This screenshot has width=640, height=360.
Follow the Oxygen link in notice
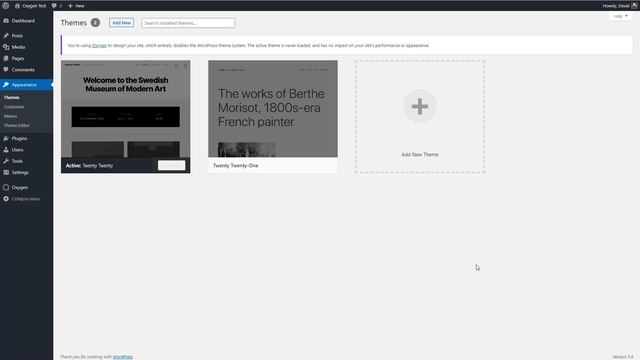click(x=99, y=46)
